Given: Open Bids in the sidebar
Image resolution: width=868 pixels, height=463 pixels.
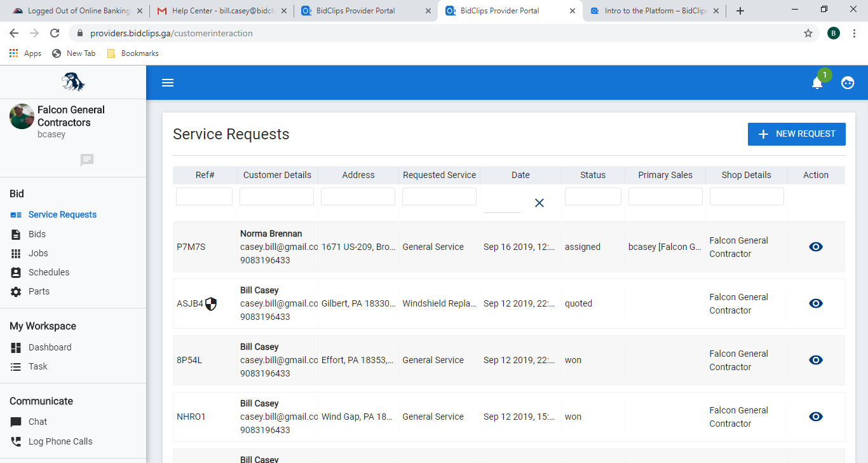Looking at the screenshot, I should (37, 234).
